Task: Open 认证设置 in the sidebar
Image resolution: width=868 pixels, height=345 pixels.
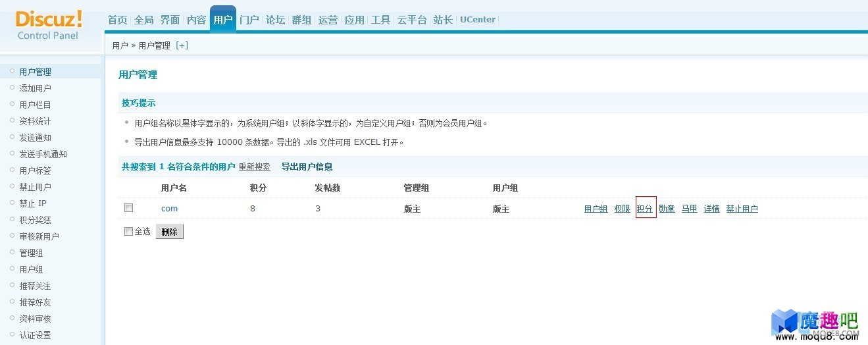Action: tap(35, 335)
